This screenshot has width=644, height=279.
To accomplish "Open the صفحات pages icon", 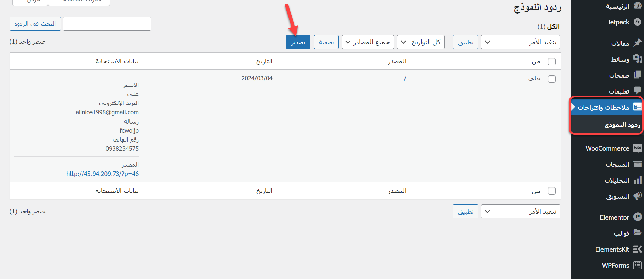I will click(638, 75).
